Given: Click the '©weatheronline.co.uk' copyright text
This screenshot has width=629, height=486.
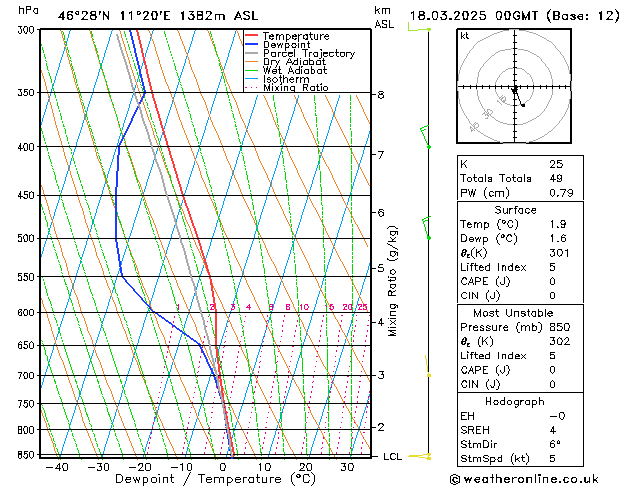Looking at the screenshot, I should pos(524,479).
